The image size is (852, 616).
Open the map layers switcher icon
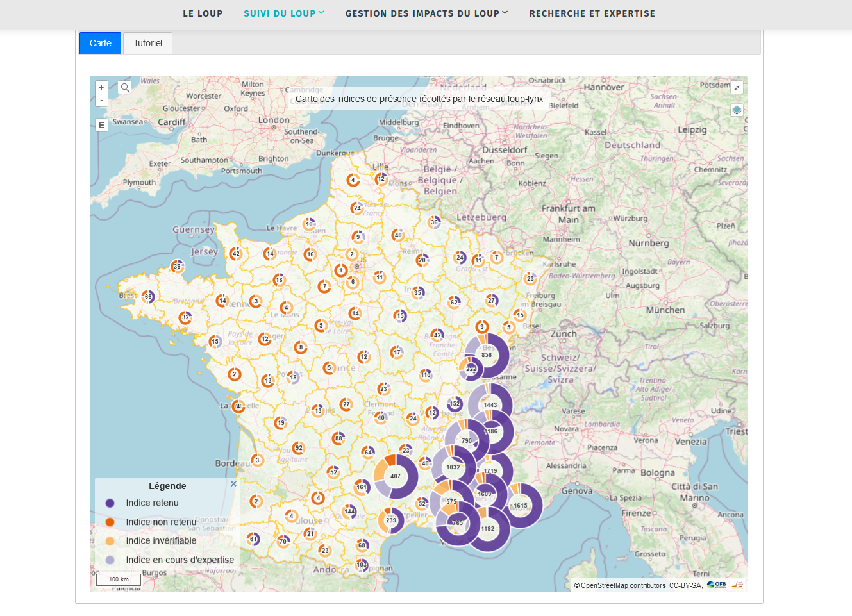[x=737, y=110]
